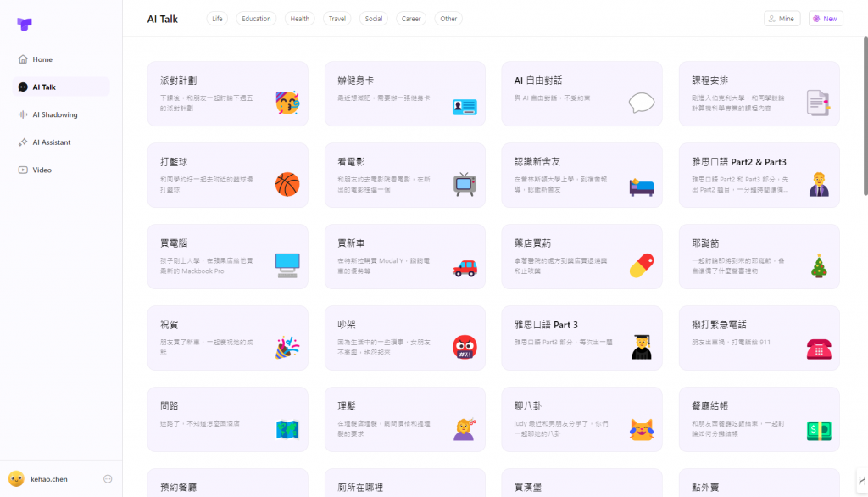Click the red telephone icon on 撥打緊急電話

point(819,349)
